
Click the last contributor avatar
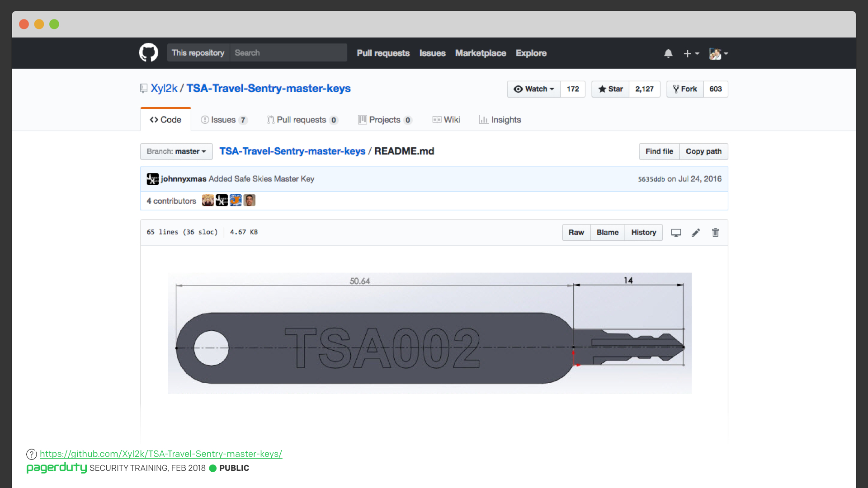(250, 200)
